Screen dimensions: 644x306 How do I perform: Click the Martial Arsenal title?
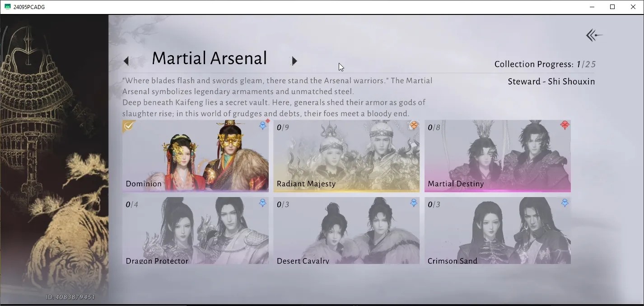tap(210, 58)
